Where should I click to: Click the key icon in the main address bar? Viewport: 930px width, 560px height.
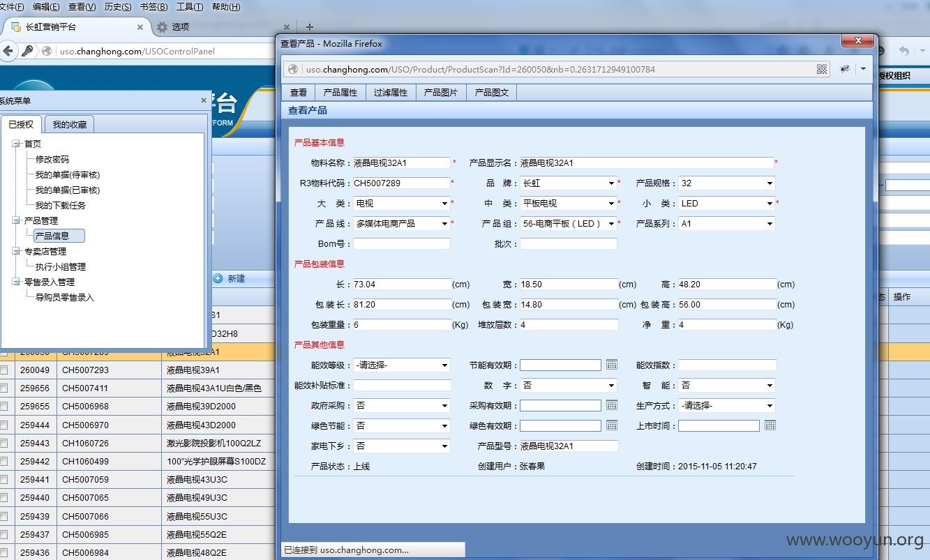pyautogui.click(x=27, y=51)
